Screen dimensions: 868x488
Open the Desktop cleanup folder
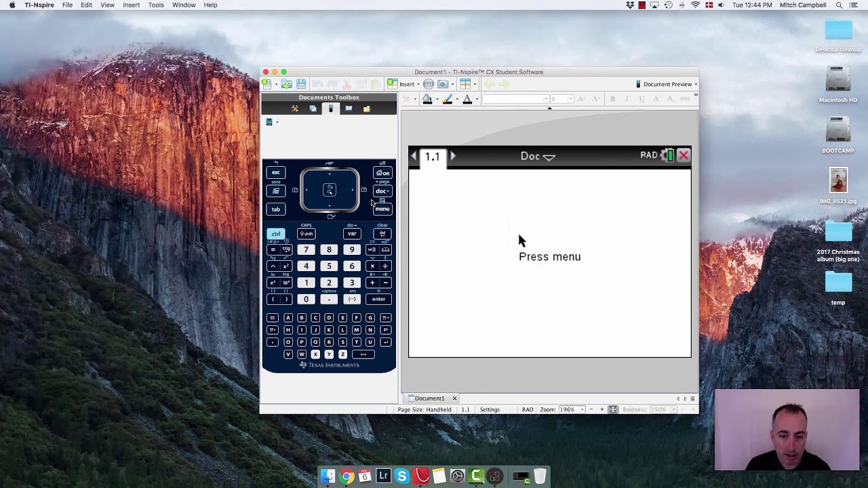click(x=838, y=35)
